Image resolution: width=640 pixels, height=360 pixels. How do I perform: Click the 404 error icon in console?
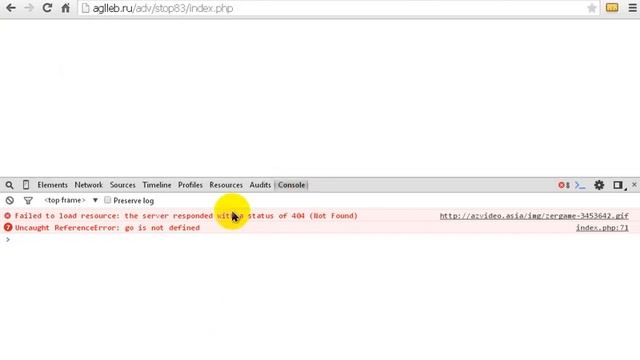tap(8, 216)
